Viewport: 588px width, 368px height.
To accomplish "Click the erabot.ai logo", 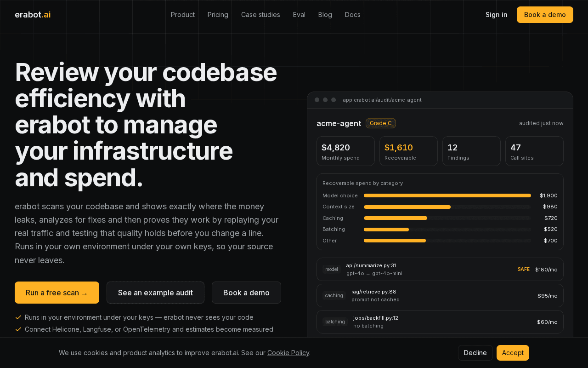I will click(x=33, y=15).
